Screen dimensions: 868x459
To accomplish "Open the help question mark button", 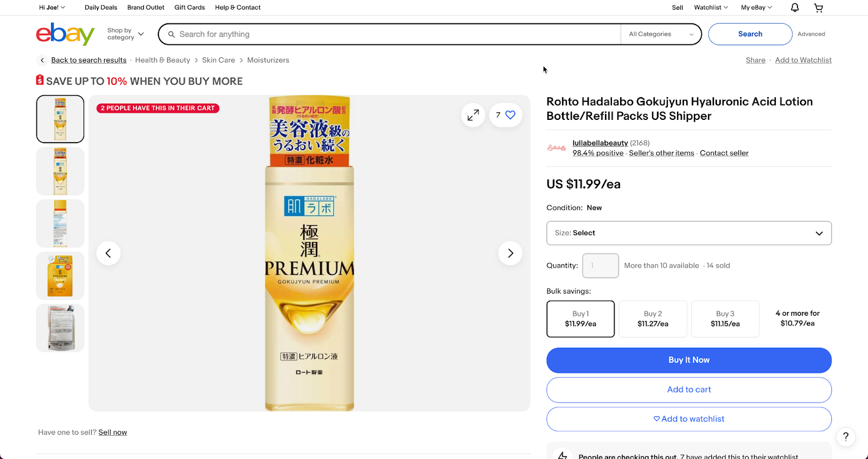I will 846,437.
